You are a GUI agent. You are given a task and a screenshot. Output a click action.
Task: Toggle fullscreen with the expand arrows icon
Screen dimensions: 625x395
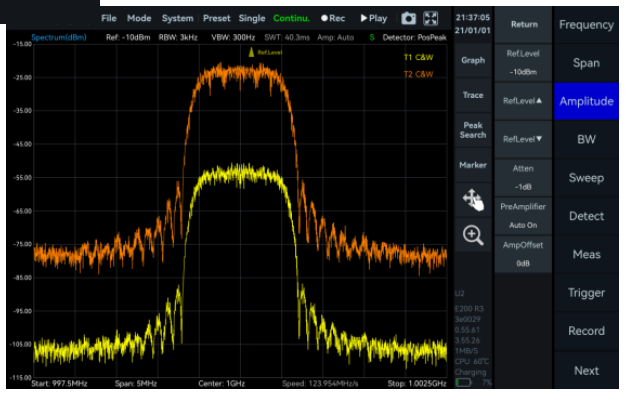tap(430, 18)
